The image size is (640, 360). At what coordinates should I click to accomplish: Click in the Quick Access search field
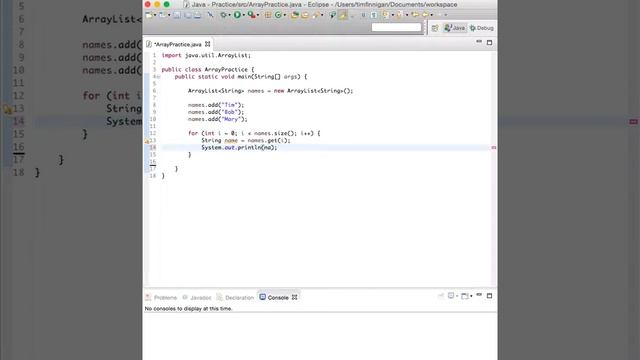(x=396, y=27)
